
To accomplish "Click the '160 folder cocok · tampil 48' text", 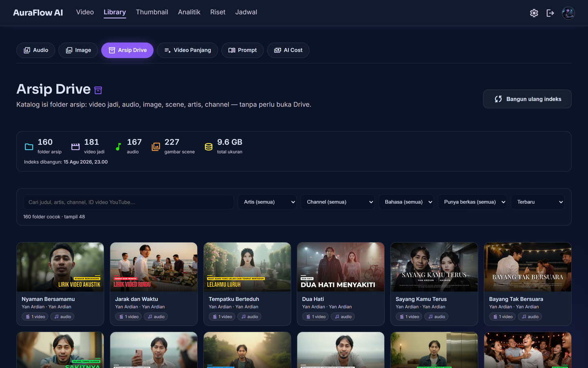I will tap(54, 217).
